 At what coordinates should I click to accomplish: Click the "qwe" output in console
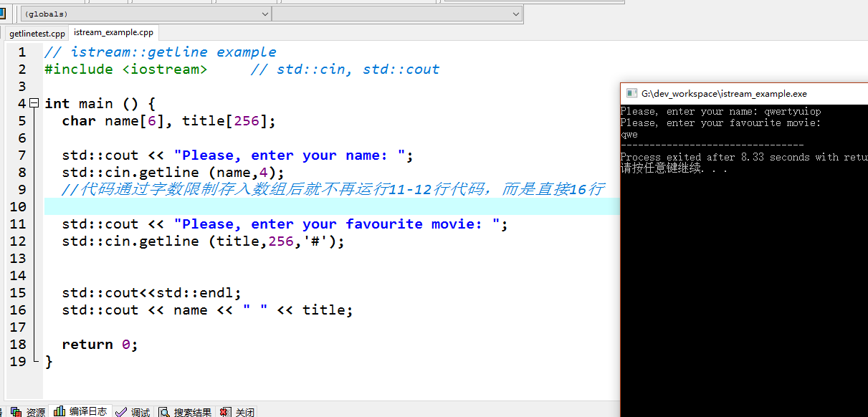pos(629,135)
